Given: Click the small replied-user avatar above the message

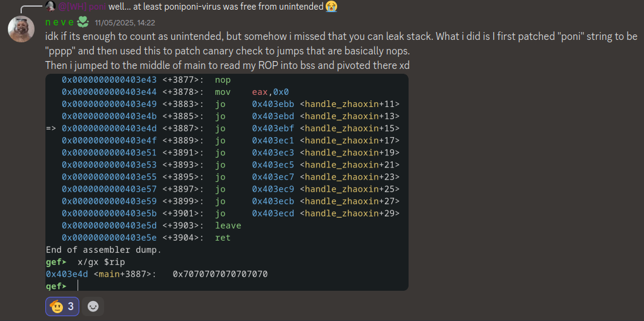Looking at the screenshot, I should (x=50, y=6).
